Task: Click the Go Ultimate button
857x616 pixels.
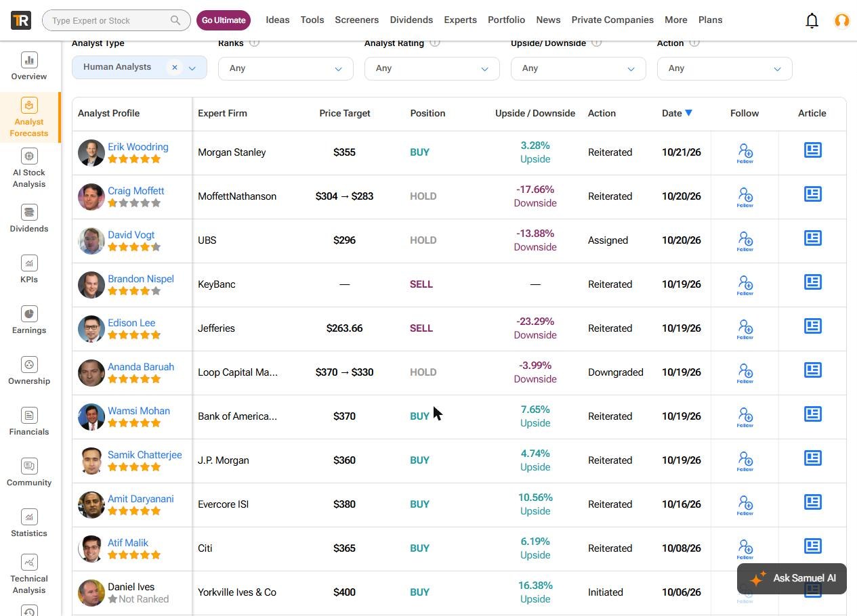Action: (x=224, y=20)
